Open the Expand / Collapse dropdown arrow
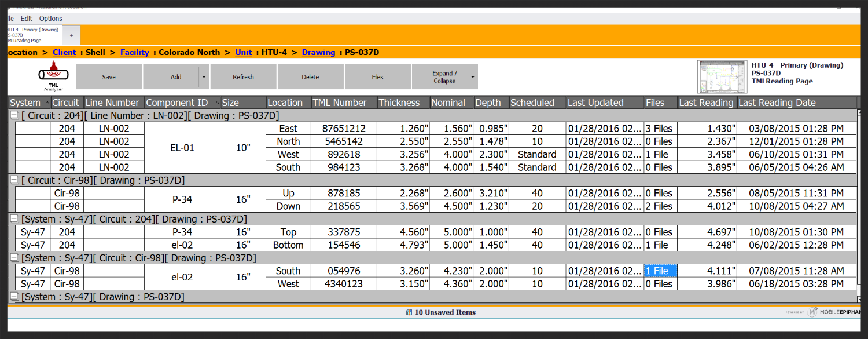 click(473, 77)
